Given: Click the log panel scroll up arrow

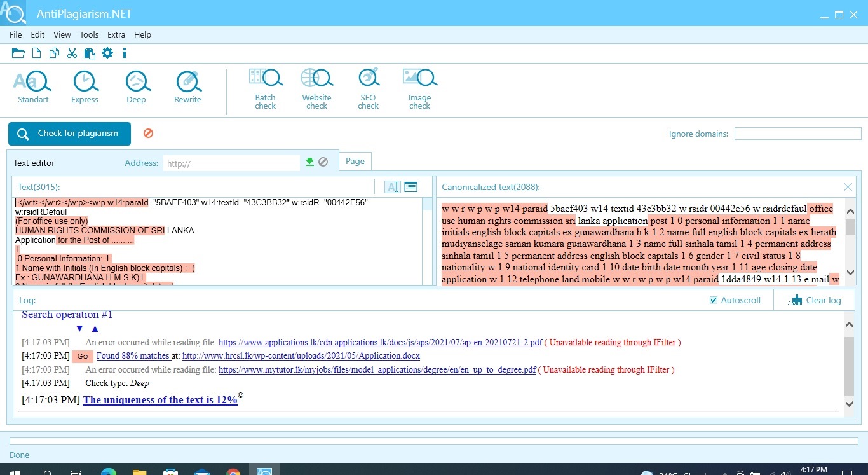Looking at the screenshot, I should [850, 325].
